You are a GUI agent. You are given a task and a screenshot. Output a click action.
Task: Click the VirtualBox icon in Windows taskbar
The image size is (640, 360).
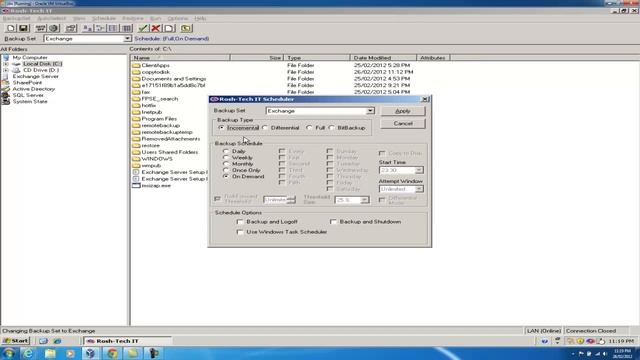tap(91, 353)
